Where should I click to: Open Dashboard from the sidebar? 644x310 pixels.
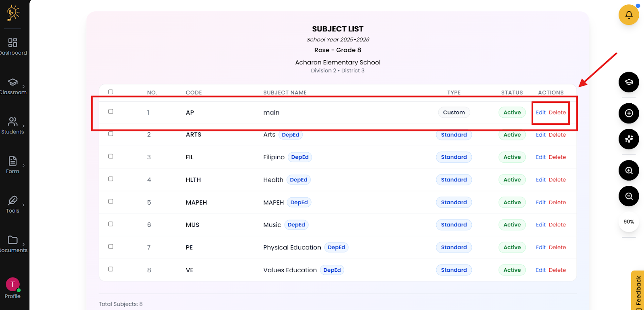coord(13,46)
